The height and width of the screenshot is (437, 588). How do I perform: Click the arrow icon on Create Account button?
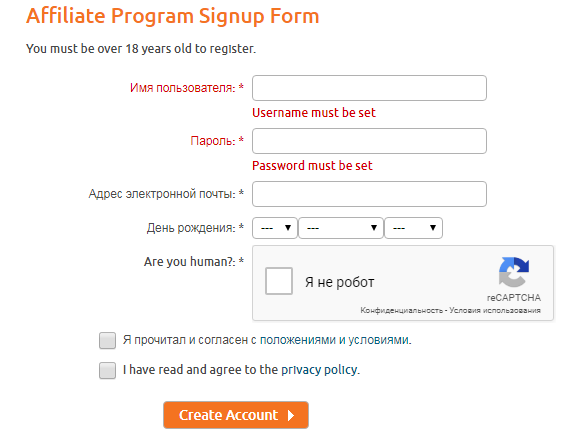tap(291, 415)
